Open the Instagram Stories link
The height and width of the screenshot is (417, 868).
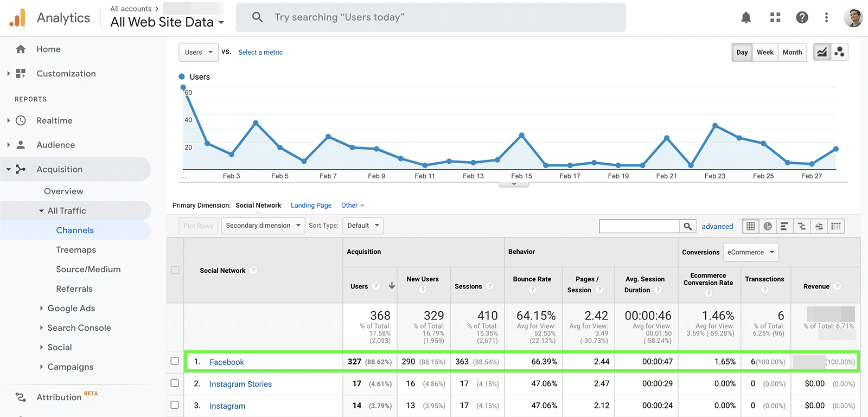point(241,384)
